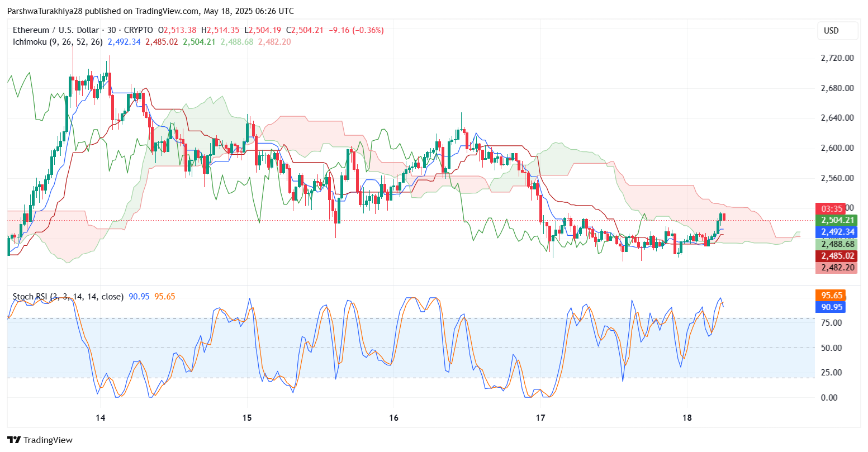Click date label 18 on time axis
868x452 pixels.
687,418
